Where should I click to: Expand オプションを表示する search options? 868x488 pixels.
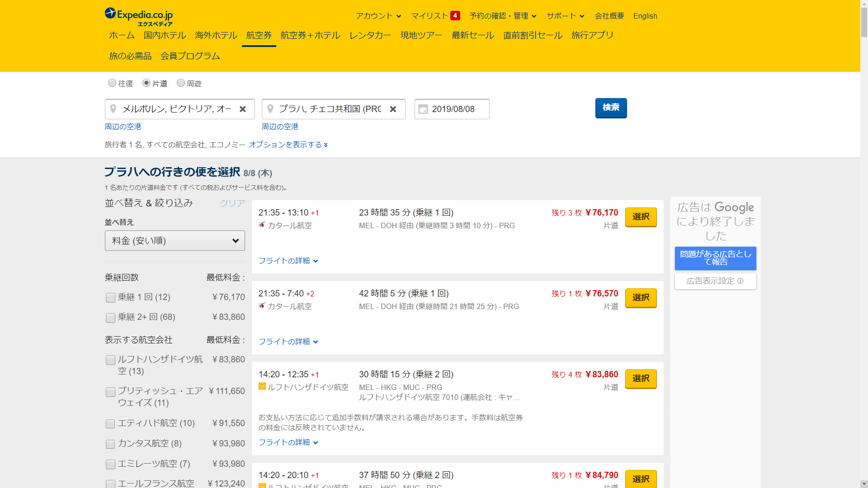tap(288, 145)
